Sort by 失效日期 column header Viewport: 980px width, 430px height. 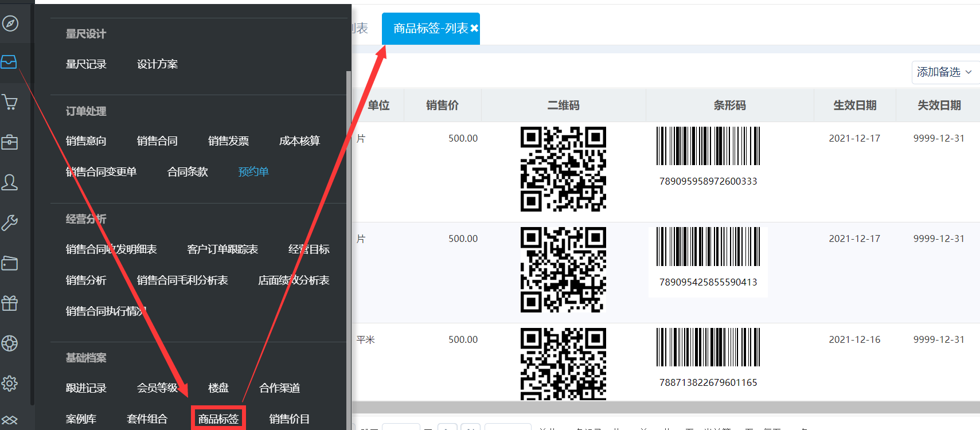[x=939, y=105]
